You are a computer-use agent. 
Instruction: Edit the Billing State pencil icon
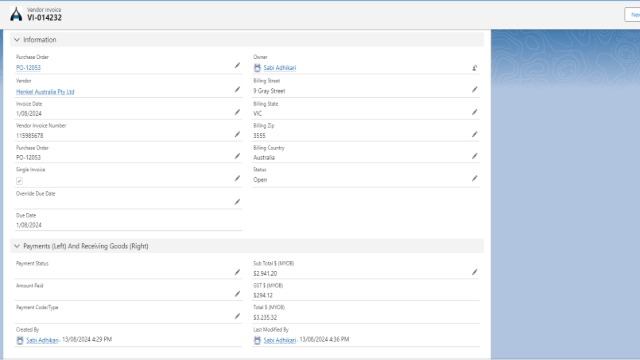pos(474,112)
